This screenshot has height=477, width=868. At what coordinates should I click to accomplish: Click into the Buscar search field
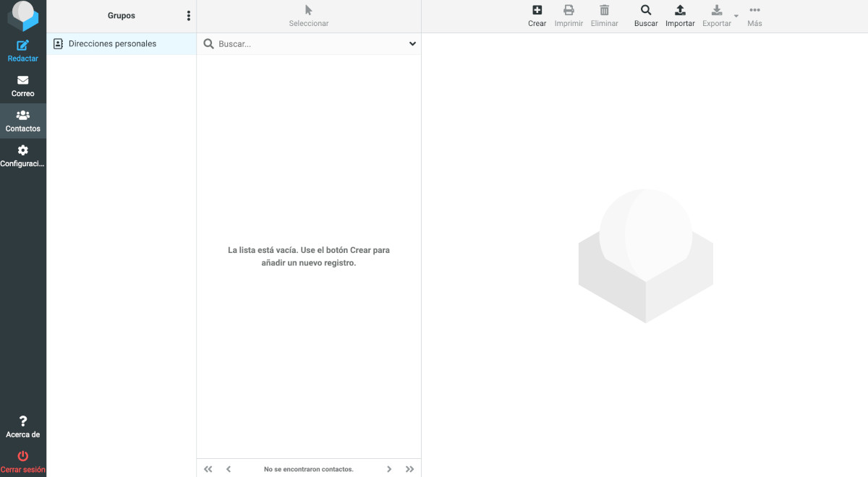point(310,44)
